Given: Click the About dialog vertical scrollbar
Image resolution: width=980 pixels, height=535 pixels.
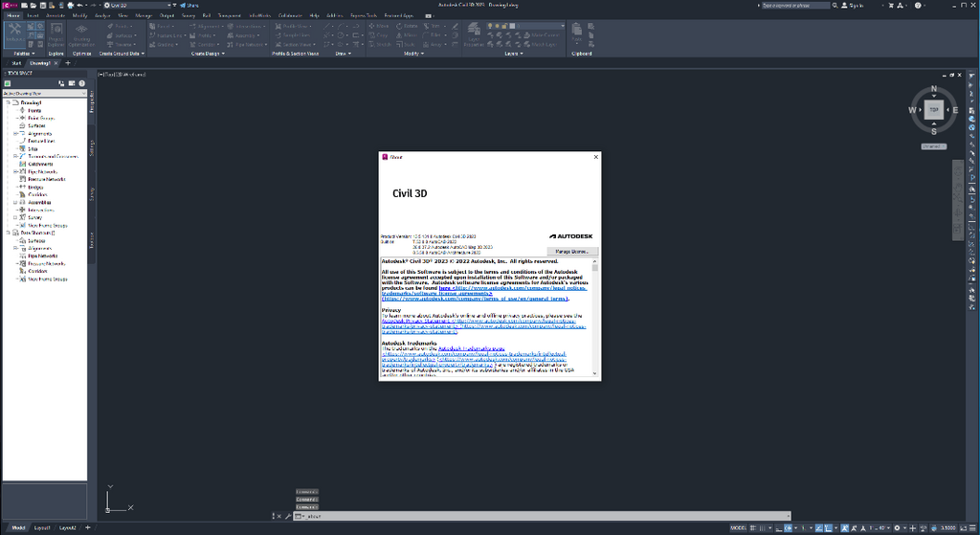Looking at the screenshot, I should (594, 317).
